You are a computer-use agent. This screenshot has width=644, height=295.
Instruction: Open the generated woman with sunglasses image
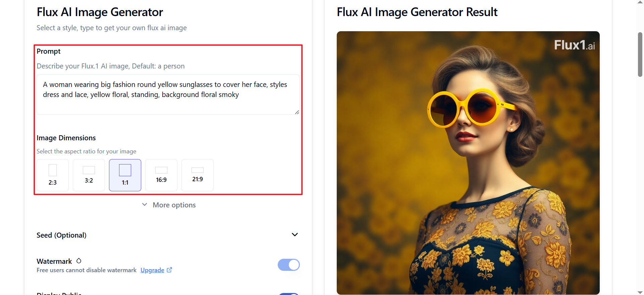468,163
